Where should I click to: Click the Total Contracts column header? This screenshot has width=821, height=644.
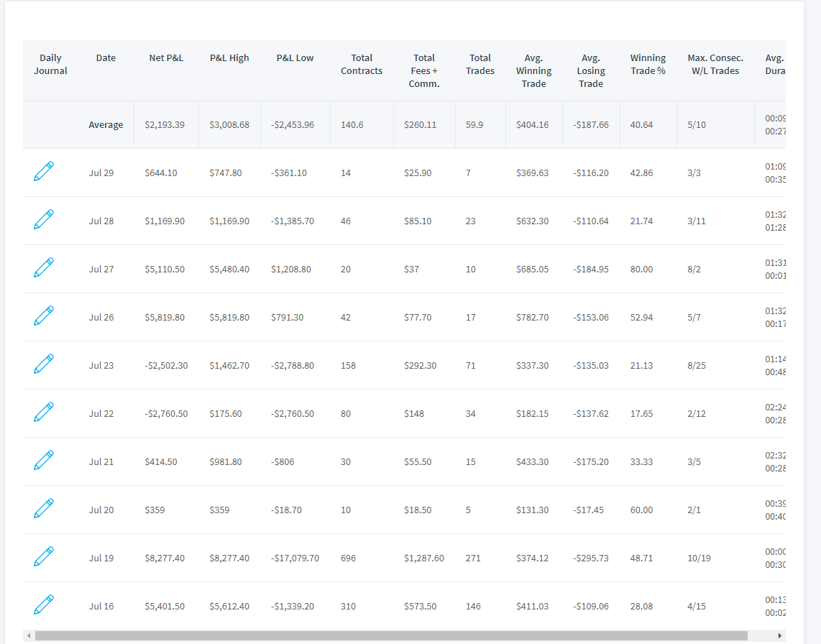[x=362, y=65]
